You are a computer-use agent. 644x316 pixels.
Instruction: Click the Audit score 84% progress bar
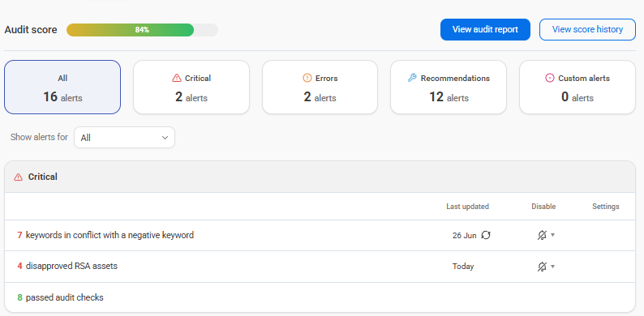[x=142, y=30]
